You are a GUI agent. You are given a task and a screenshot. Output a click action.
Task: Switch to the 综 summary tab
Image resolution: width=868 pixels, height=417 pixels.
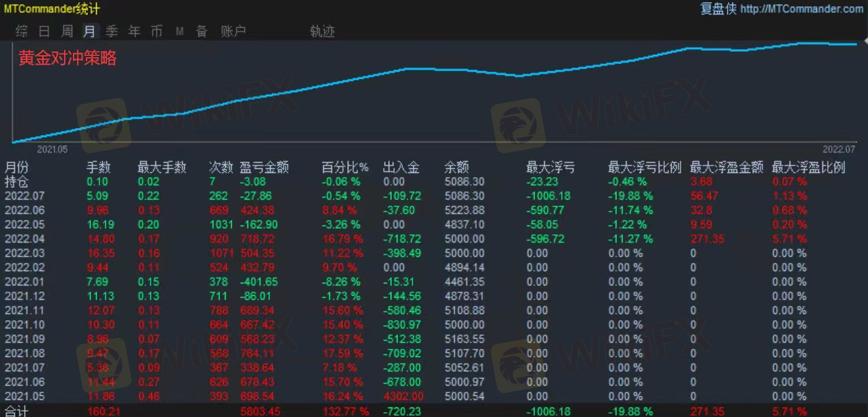(x=22, y=31)
